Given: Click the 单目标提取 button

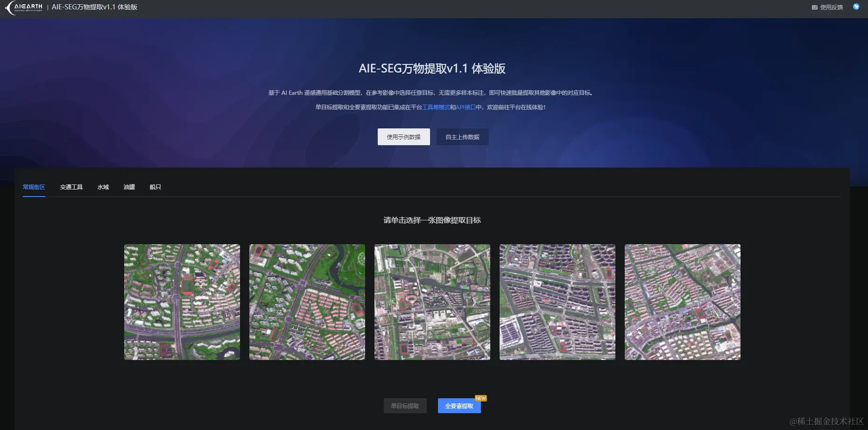Looking at the screenshot, I should click(x=405, y=406).
